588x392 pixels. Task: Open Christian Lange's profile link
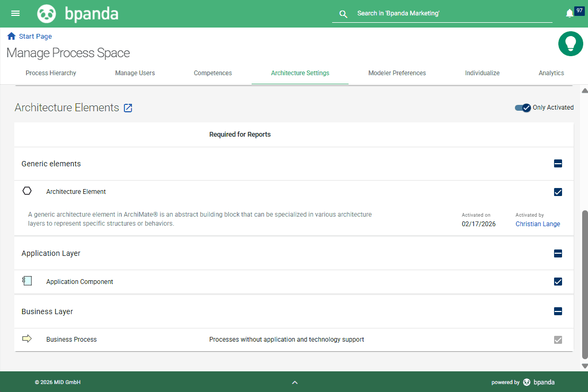(538, 224)
